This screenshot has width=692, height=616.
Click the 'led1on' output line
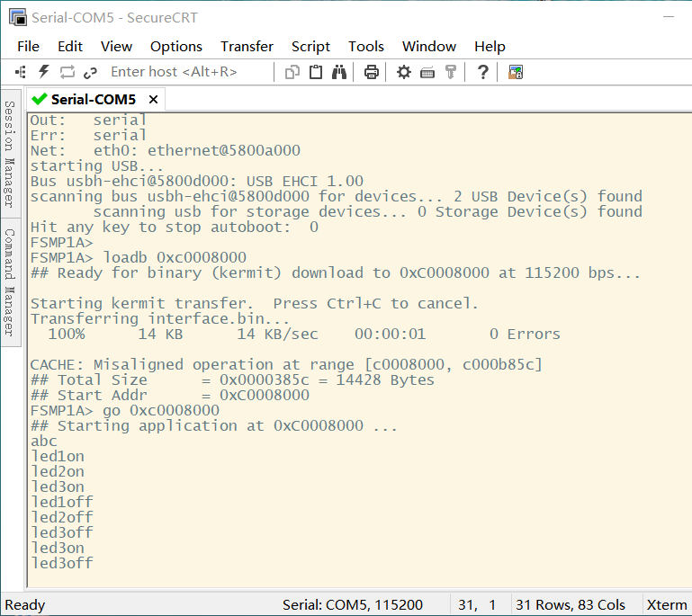click(x=58, y=456)
